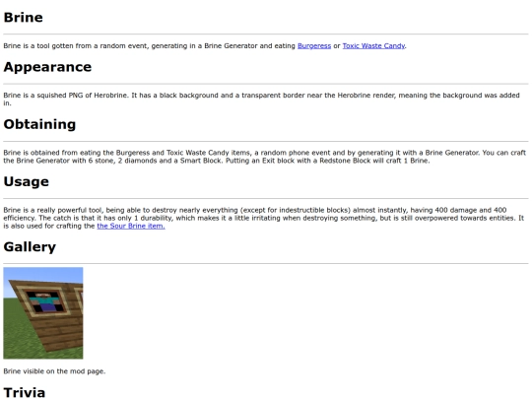Open the Burgeress link
This screenshot has width=532, height=399.
[x=314, y=45]
